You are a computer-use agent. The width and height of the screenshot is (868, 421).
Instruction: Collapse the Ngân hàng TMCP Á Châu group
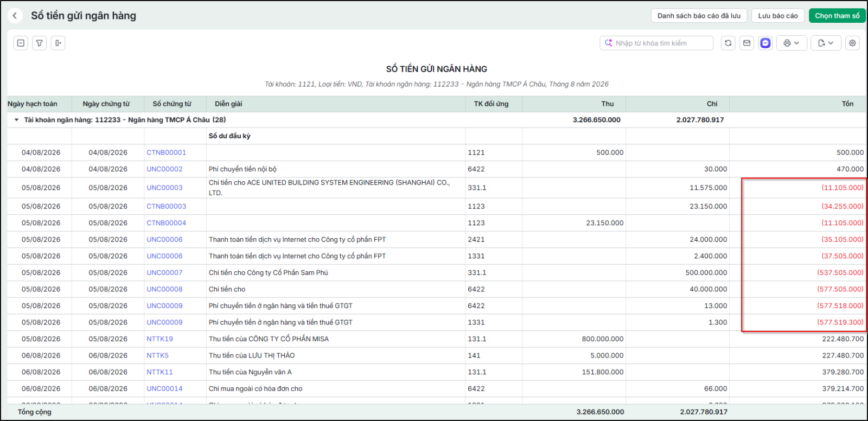17,120
